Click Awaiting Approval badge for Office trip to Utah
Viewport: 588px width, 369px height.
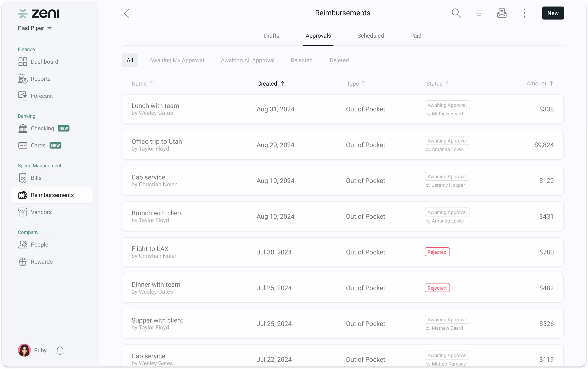click(x=447, y=141)
